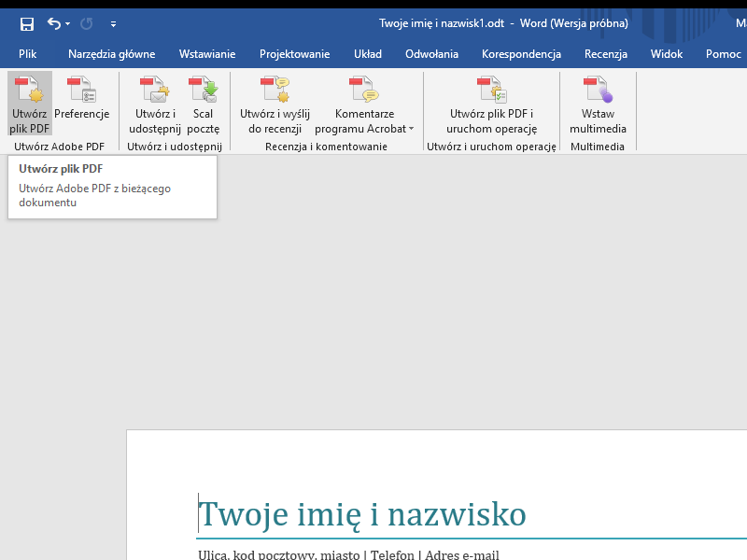Go to the Wstawianie tab

click(207, 54)
